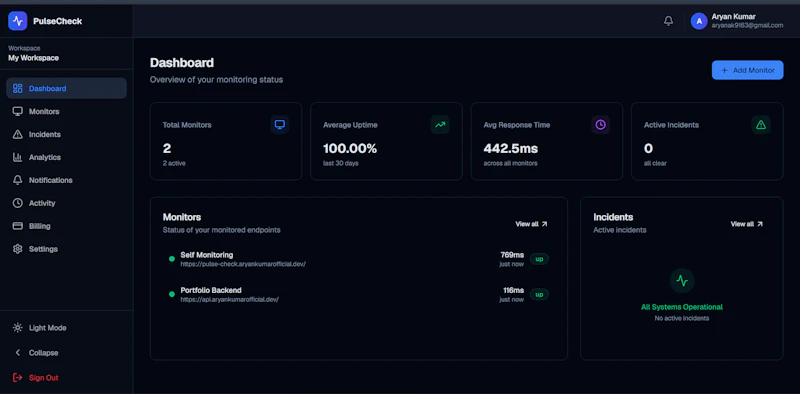800x394 pixels.
Task: Click the aryanak9163@gmail.com email text
Action: (x=747, y=25)
